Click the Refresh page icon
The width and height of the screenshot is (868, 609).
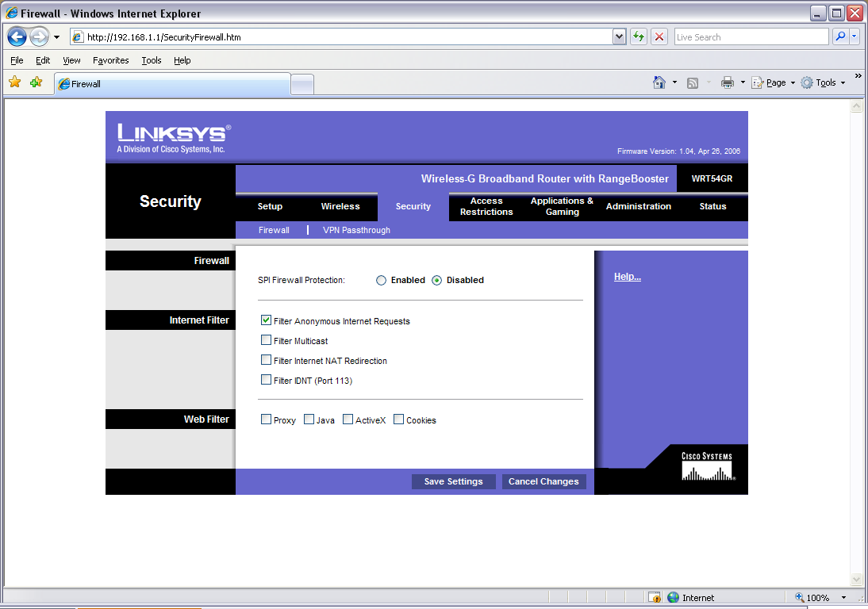(639, 36)
